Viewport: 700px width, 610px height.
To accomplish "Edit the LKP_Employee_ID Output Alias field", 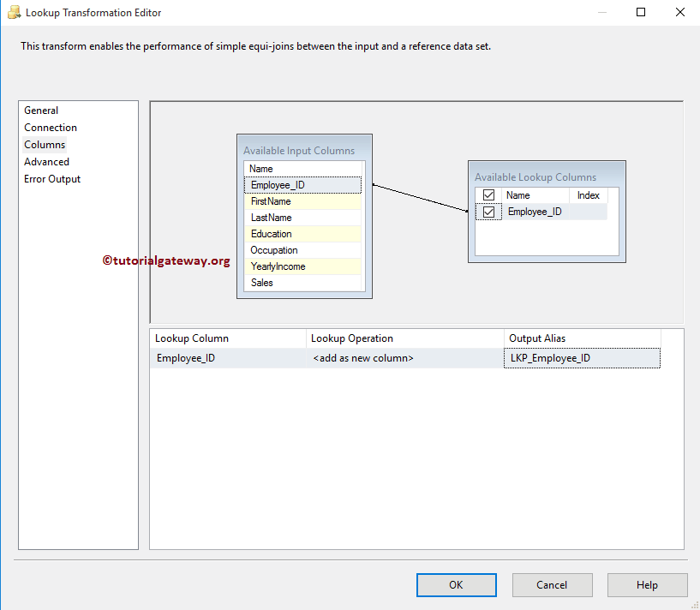I will tap(581, 358).
